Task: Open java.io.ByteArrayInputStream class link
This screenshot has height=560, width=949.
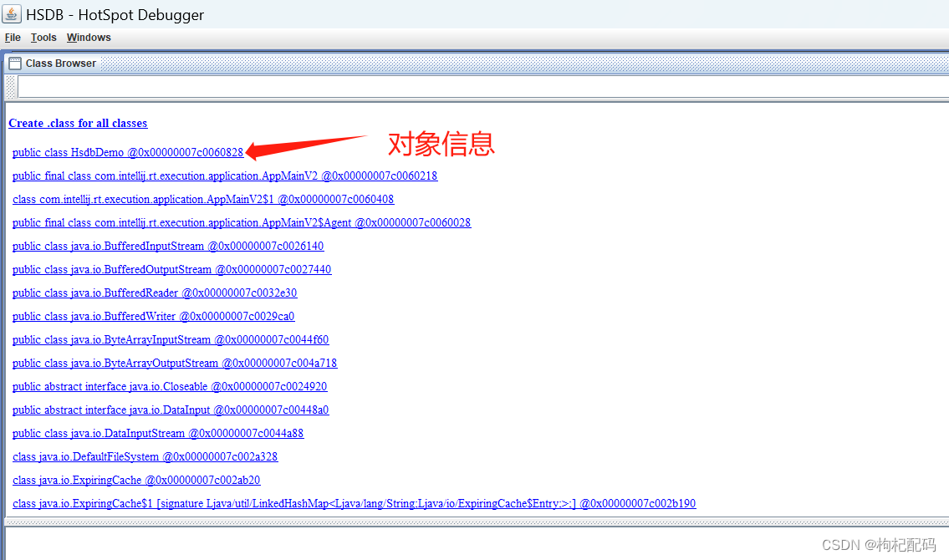Action: pyautogui.click(x=171, y=339)
